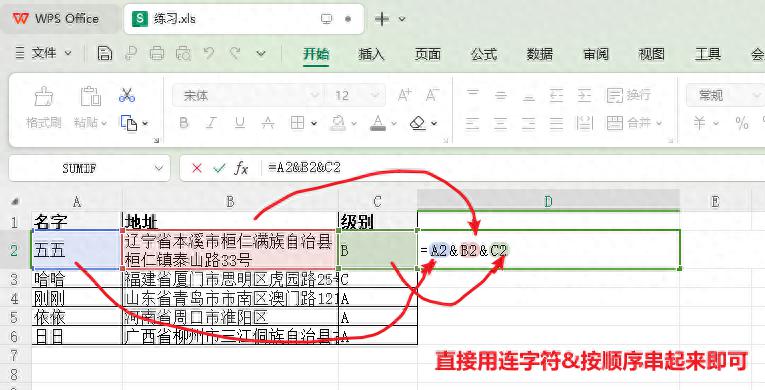This screenshot has height=390, width=765.
Task: Click the Select All corner triangle
Action: click(16, 202)
